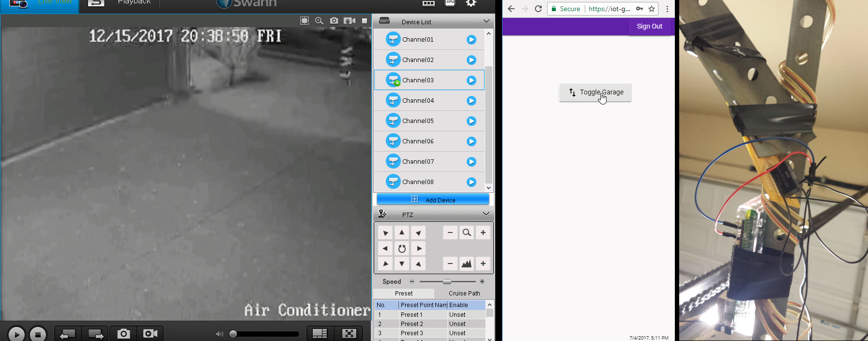Click the memory chip icon in header
Viewport: 868px width, 341px height.
coord(429,3)
